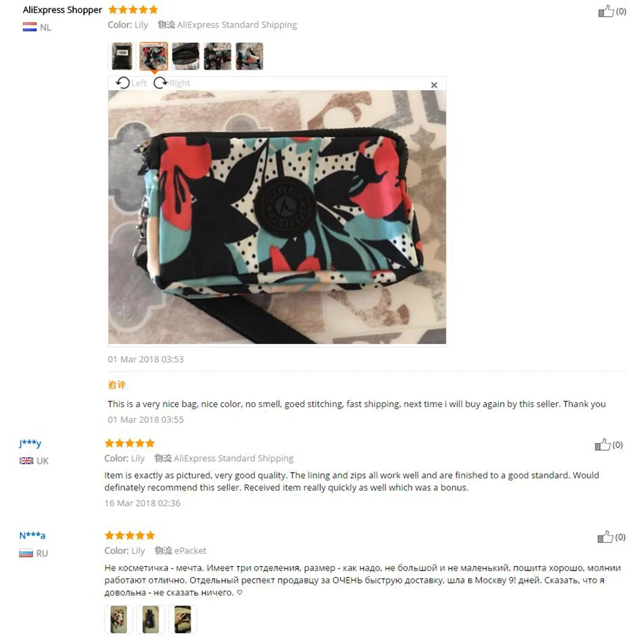The image size is (644, 644).
Task: Open N***a's third attached photo
Action: (183, 619)
